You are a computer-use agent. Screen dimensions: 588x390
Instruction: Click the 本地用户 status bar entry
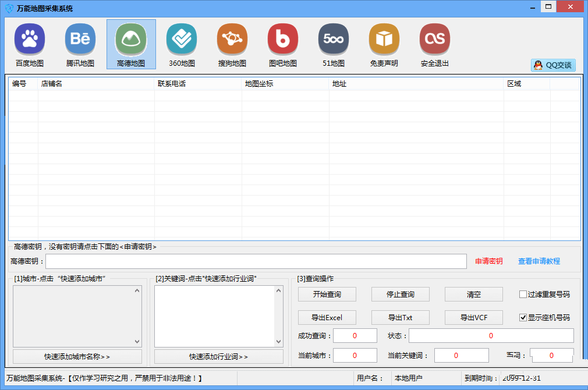point(408,378)
